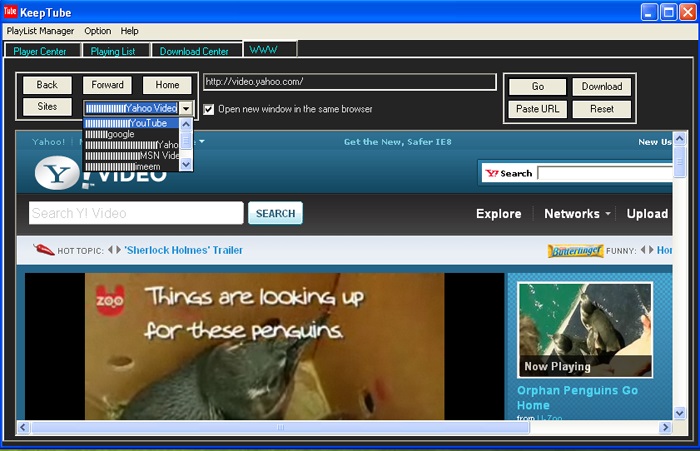The width and height of the screenshot is (700, 451).
Task: Toggle 'Open new window in the same browser' checkbox
Action: point(208,109)
